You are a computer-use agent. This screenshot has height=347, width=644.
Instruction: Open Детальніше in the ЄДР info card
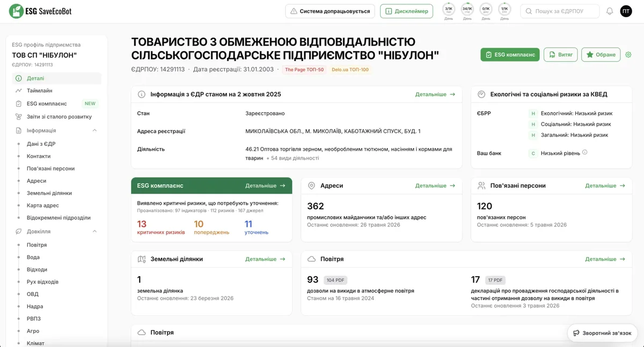tap(435, 94)
